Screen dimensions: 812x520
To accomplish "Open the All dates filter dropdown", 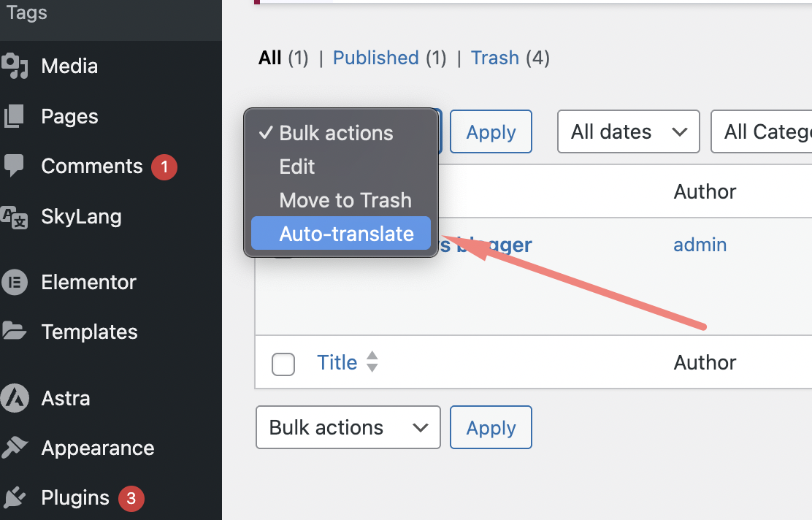I will click(628, 132).
